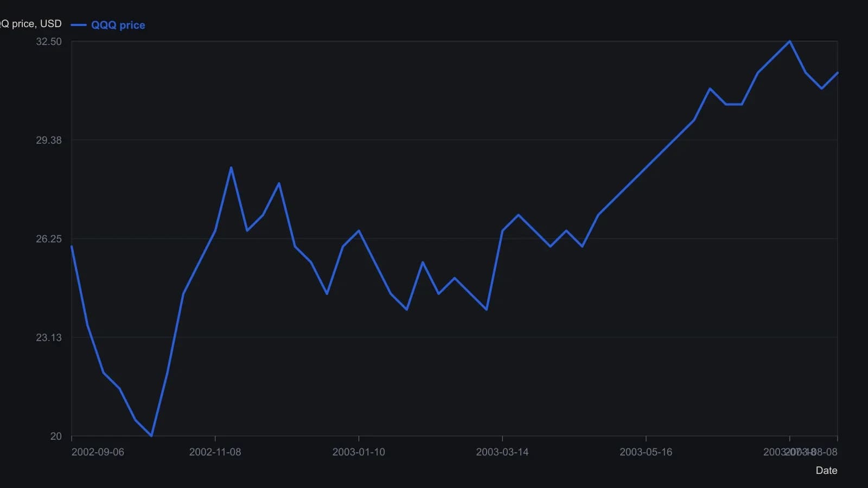Click the 2003-03-14 date label
The image size is (868, 488).
(502, 452)
